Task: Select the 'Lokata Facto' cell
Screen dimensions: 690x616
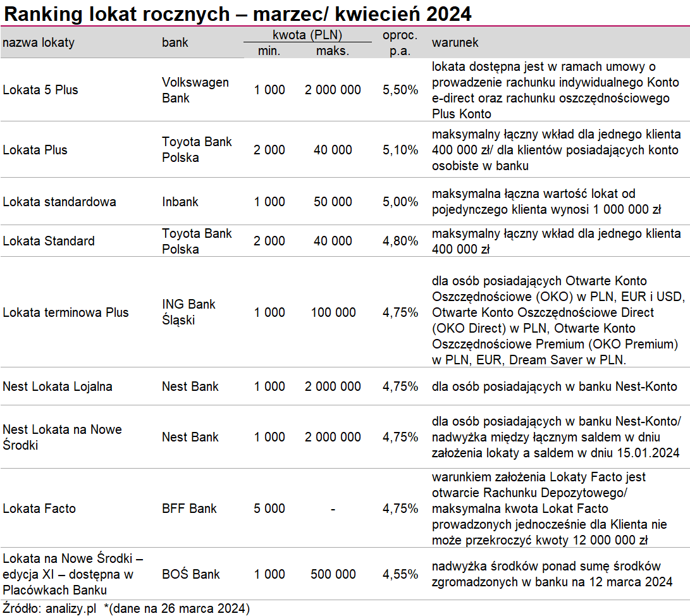Action: click(x=39, y=508)
